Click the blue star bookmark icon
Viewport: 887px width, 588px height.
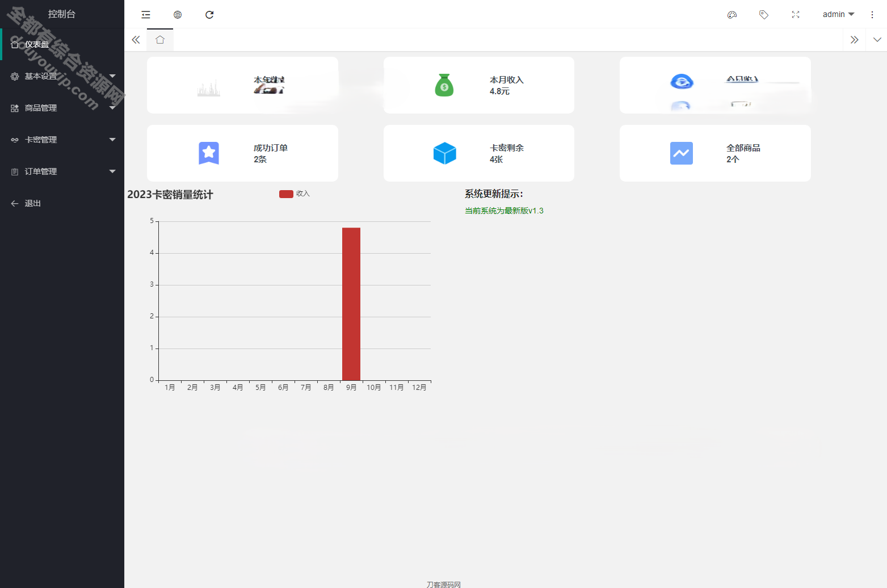(209, 153)
